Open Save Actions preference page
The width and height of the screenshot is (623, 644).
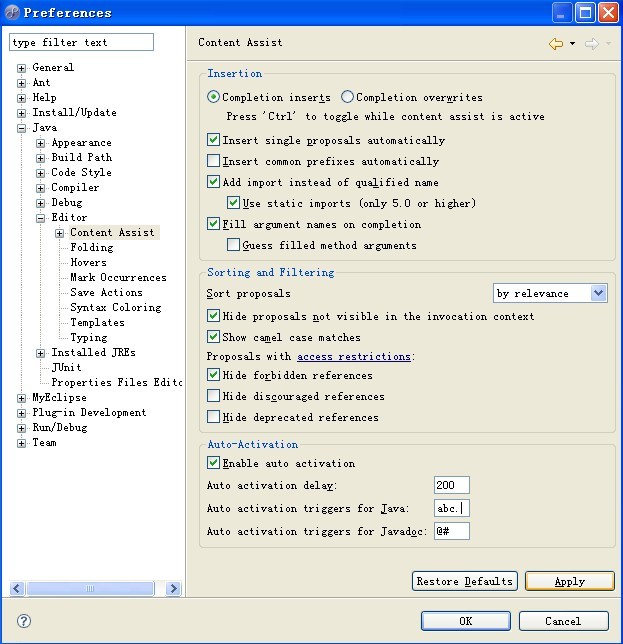[x=106, y=292]
